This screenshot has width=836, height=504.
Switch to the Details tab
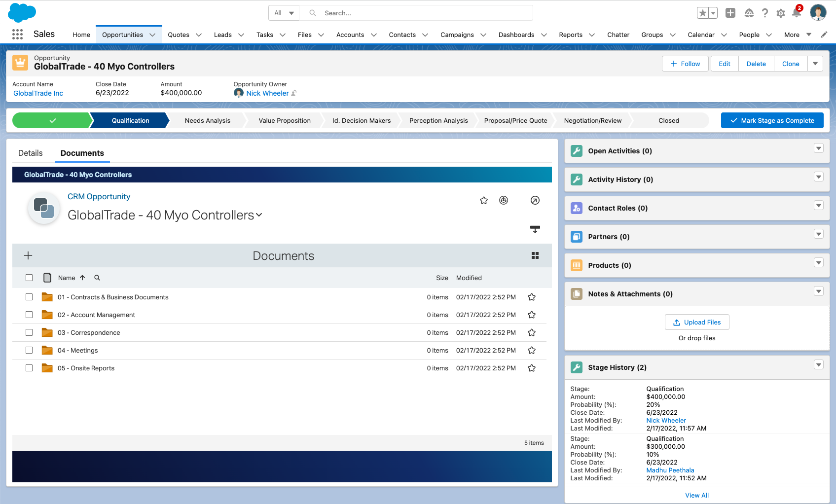click(x=31, y=153)
